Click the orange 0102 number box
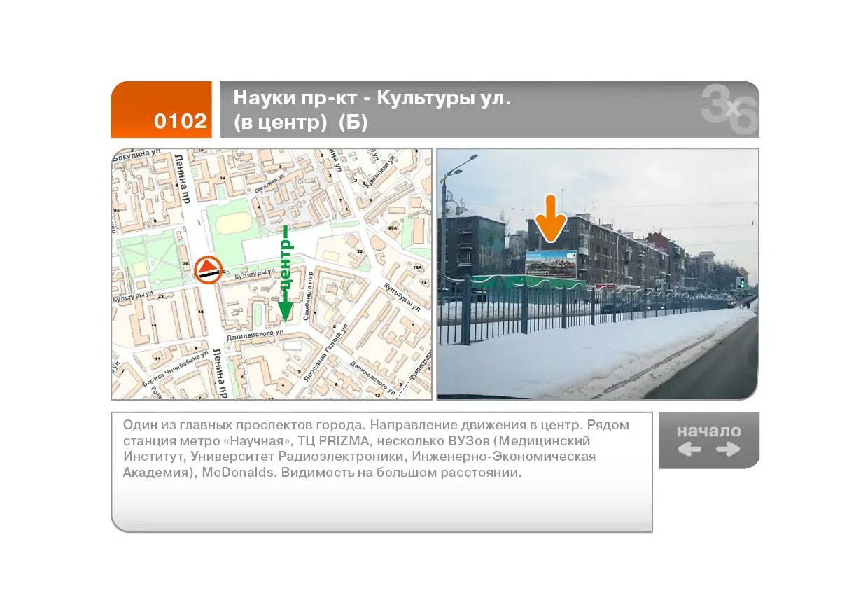The height and width of the screenshot is (612, 868). pyautogui.click(x=162, y=110)
